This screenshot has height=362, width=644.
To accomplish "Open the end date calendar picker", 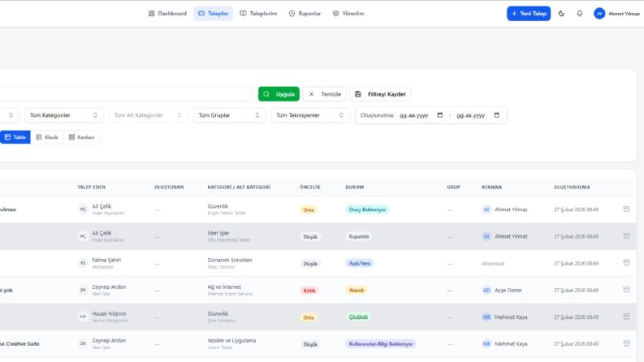I will tap(496, 115).
